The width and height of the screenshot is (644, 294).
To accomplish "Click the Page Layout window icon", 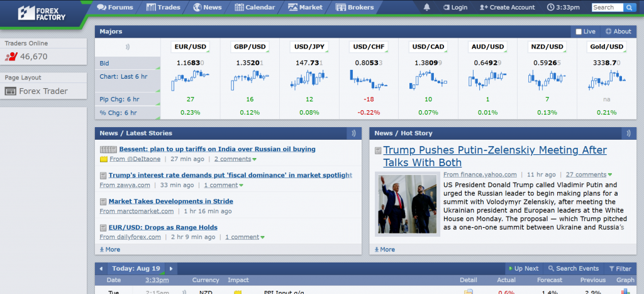I will coord(10,91).
